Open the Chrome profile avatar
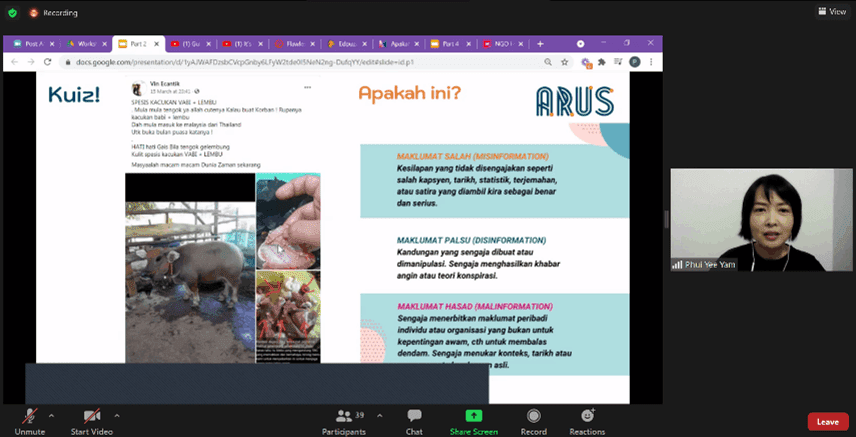Image resolution: width=856 pixels, height=437 pixels. [635, 62]
